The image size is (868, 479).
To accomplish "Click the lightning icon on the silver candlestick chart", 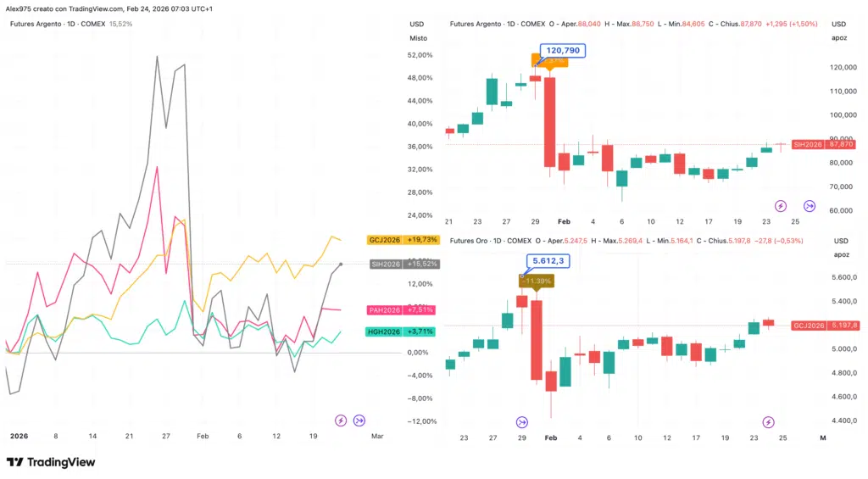I will click(782, 205).
